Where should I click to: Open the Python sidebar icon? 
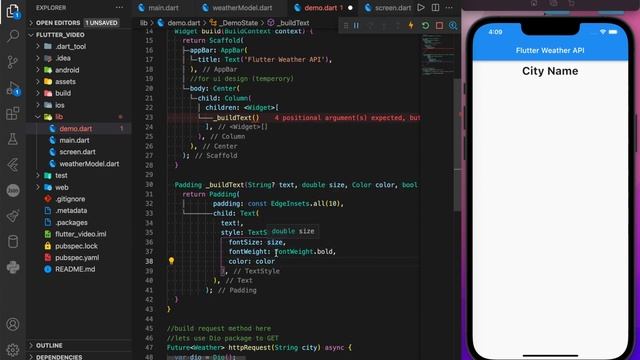tap(13, 267)
